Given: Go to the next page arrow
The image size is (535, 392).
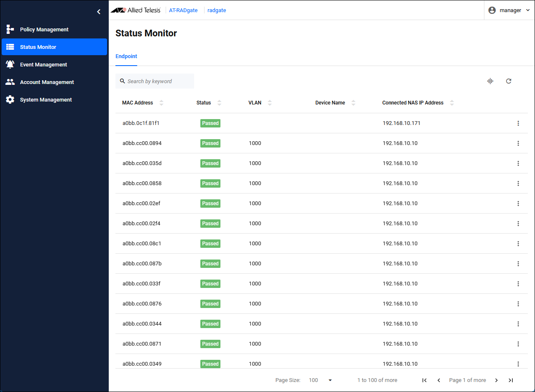Looking at the screenshot, I should click(497, 380).
